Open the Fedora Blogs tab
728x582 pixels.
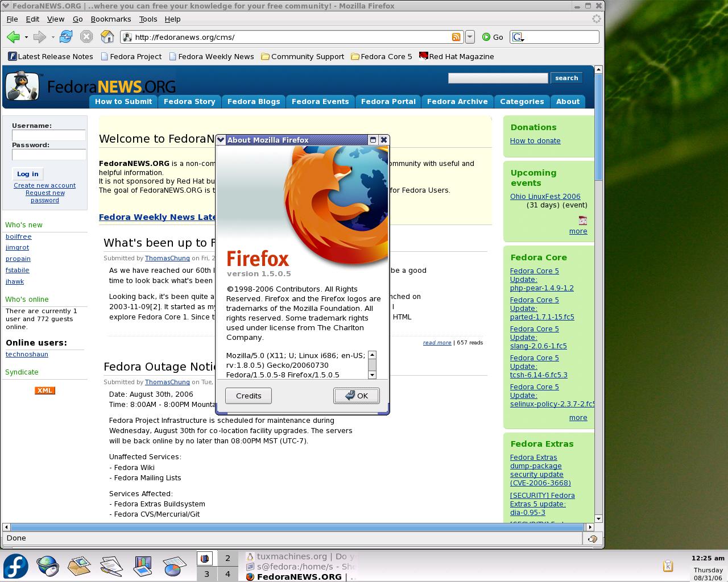[x=254, y=102]
